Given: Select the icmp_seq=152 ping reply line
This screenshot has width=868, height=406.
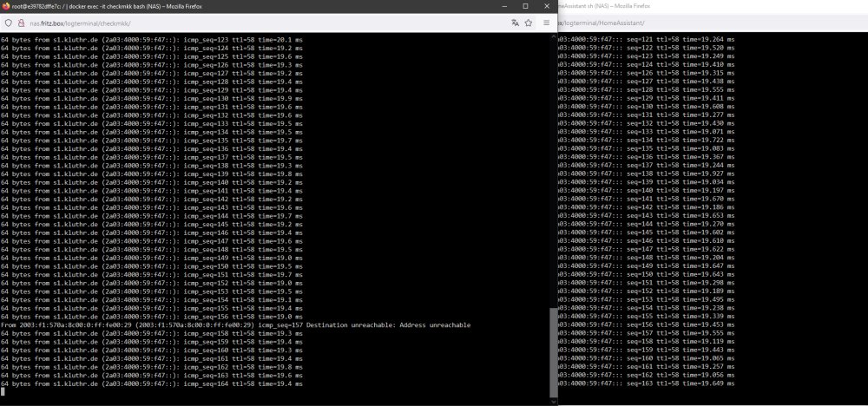Looking at the screenshot, I should click(x=152, y=283).
